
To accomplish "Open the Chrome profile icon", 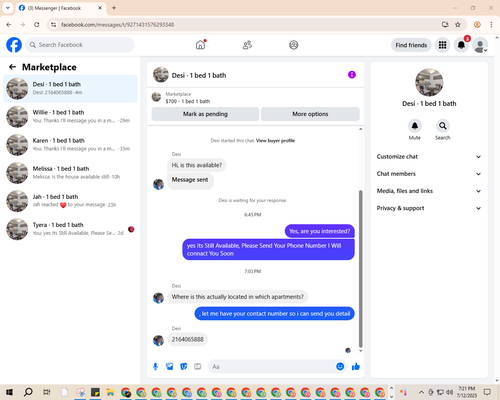I will [477, 25].
